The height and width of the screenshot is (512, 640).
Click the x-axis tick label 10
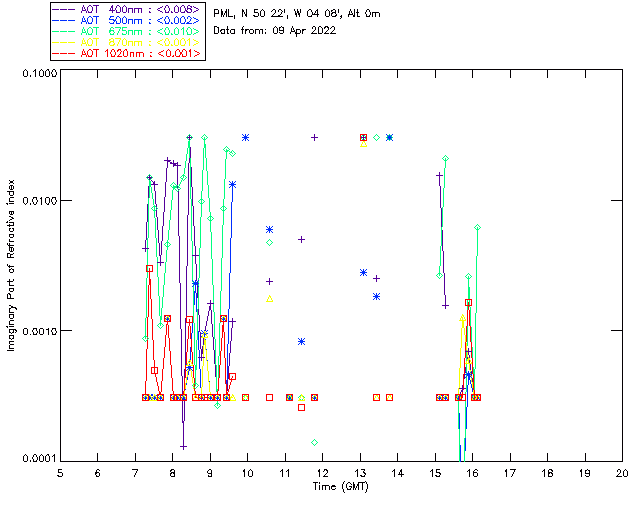tap(247, 473)
